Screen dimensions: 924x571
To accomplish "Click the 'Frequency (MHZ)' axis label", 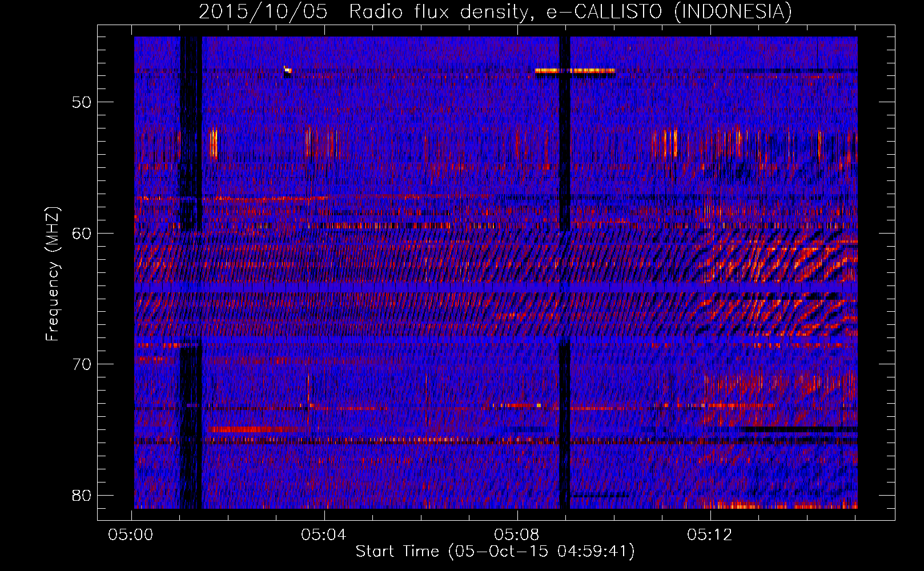I will [x=53, y=274].
